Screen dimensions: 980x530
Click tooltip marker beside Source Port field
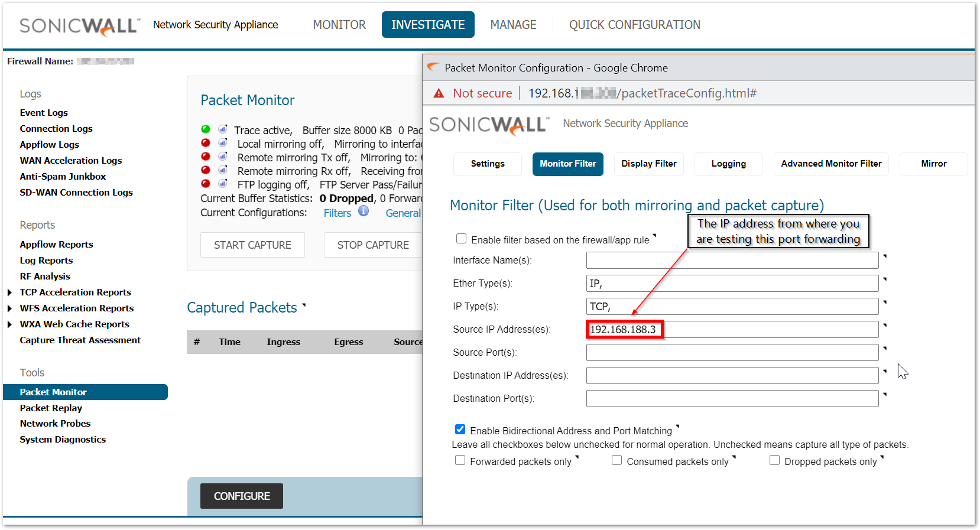coord(885,348)
